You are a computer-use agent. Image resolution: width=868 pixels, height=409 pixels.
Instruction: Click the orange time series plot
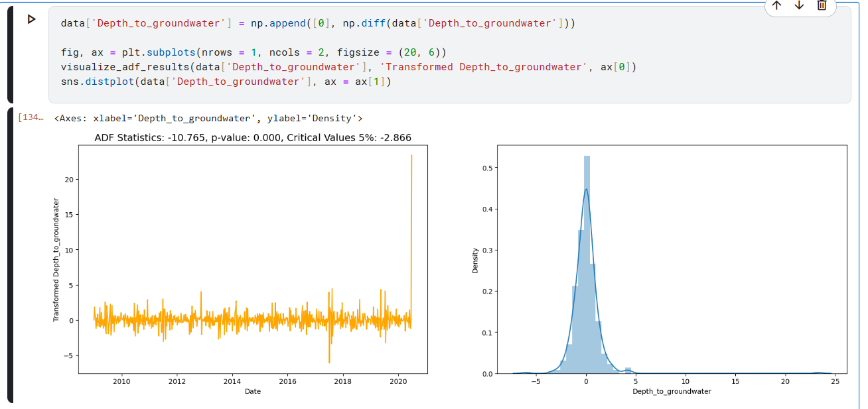coord(253,260)
